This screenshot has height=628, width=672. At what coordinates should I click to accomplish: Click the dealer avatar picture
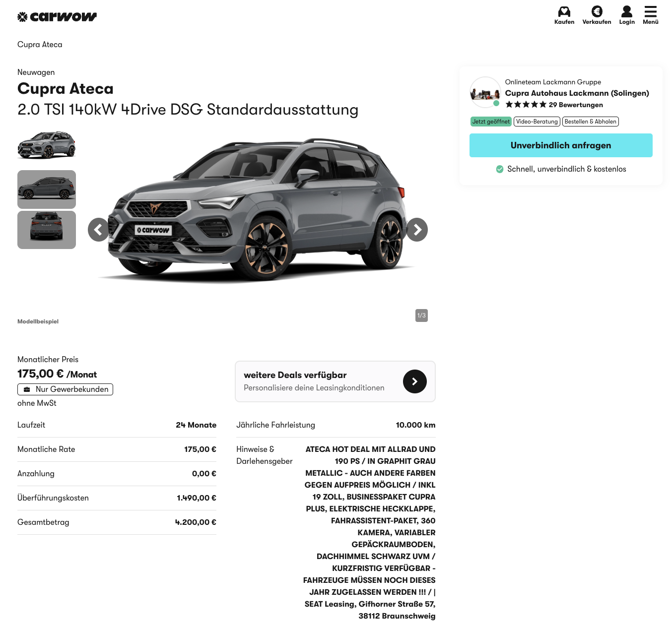click(485, 92)
